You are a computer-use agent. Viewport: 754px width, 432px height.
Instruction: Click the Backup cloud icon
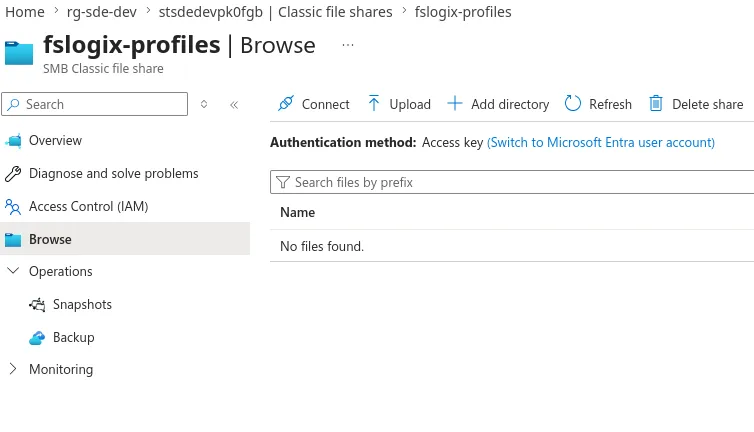click(x=37, y=338)
